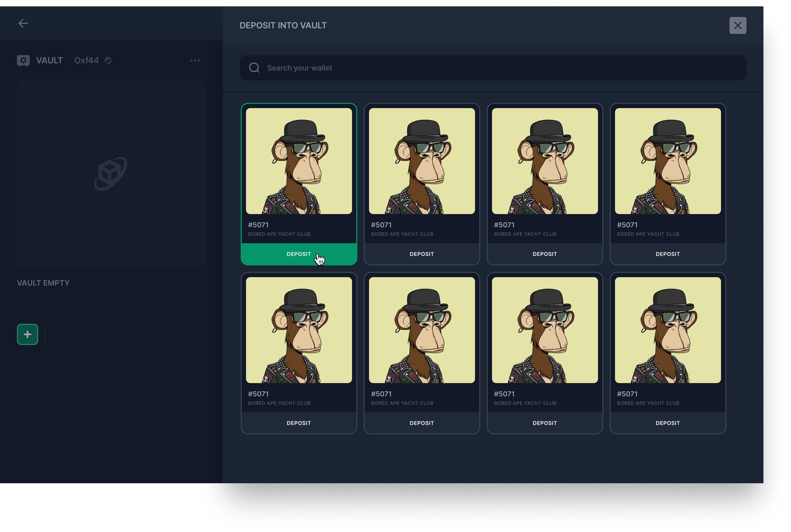Click the small icon beside 0xf44 address
Viewport: 791px width, 532px height.
[x=108, y=61]
